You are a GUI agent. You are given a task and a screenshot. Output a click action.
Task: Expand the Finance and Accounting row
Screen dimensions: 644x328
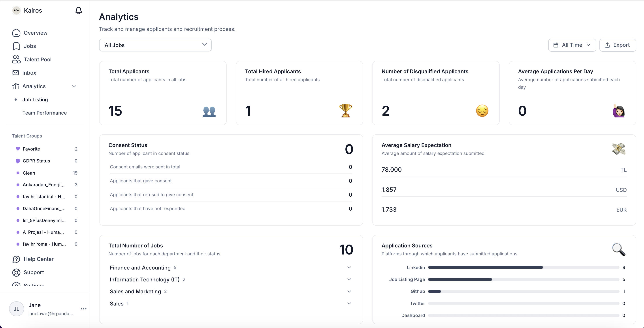point(349,268)
